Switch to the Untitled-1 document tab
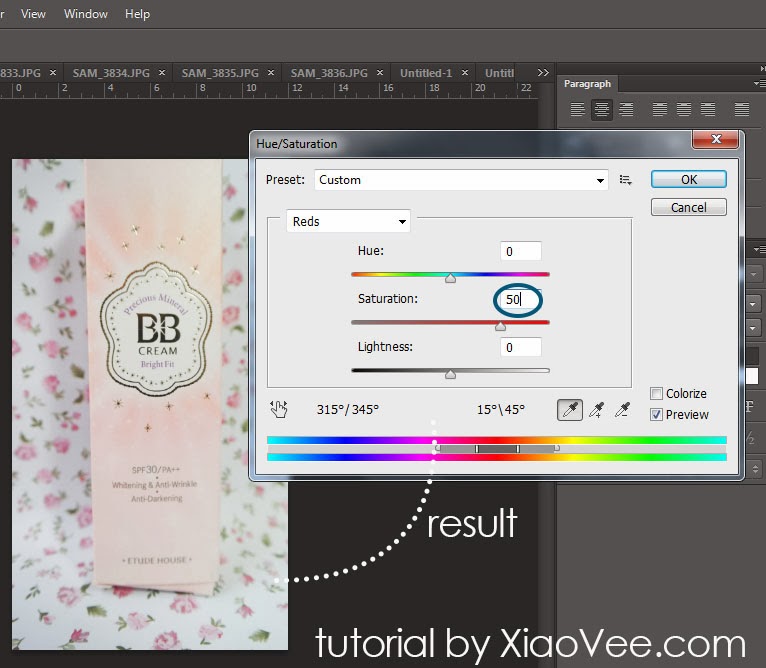766x668 pixels. 426,73
